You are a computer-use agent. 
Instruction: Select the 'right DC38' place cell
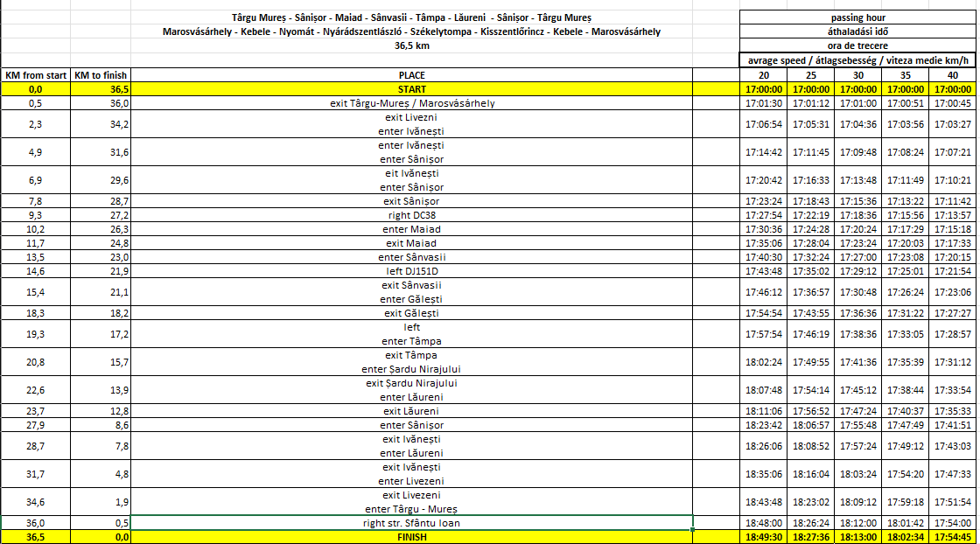411,215
